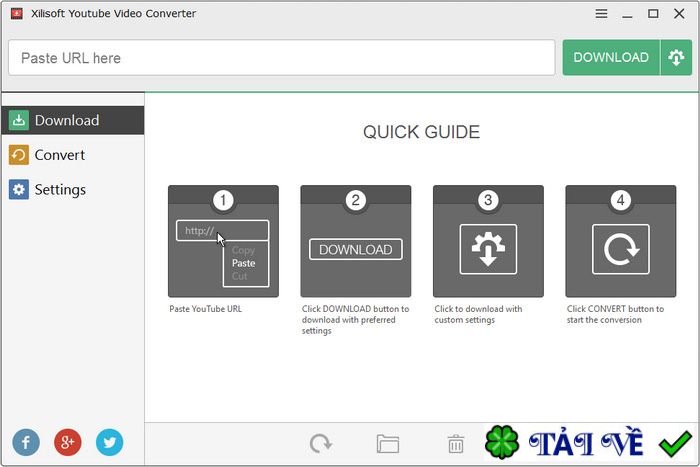This screenshot has width=700, height=467.
Task: Click 'Click to download with custom settings' caption
Action: 478,314
